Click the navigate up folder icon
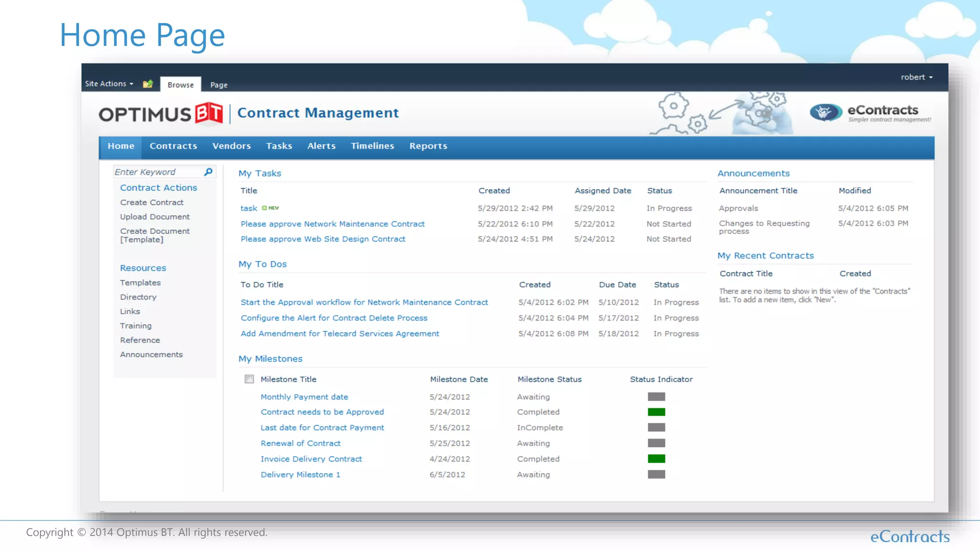This screenshot has width=980, height=551. coord(148,84)
